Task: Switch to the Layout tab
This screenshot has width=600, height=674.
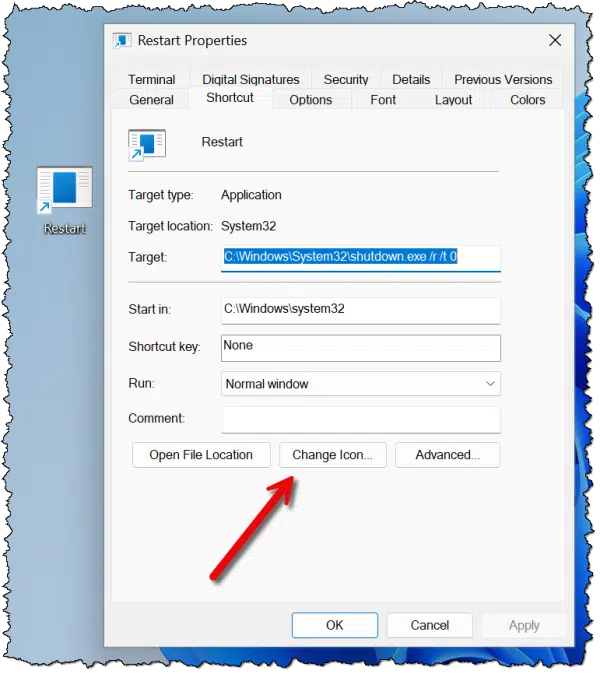Action: 453,100
